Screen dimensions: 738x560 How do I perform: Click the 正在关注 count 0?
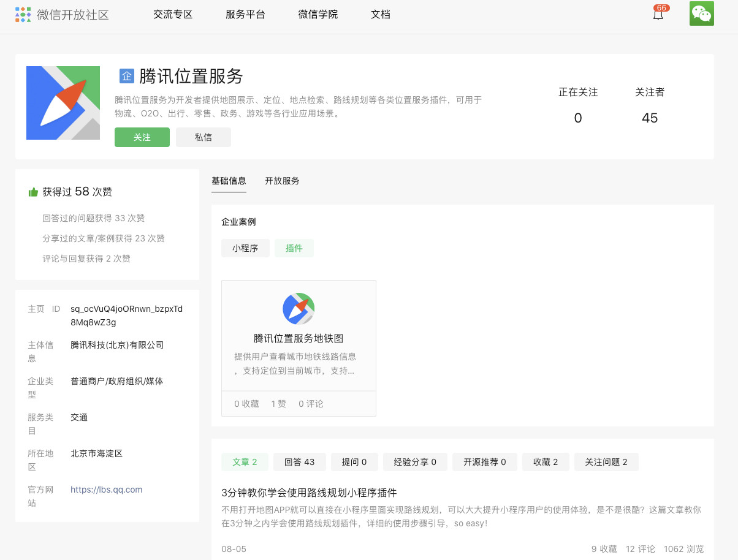coord(578,118)
